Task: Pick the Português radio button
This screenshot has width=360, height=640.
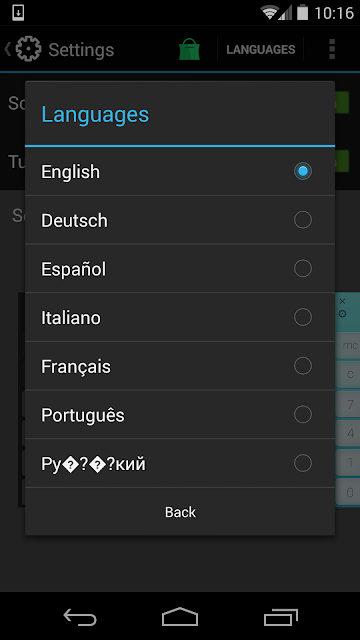Action: pyautogui.click(x=302, y=415)
